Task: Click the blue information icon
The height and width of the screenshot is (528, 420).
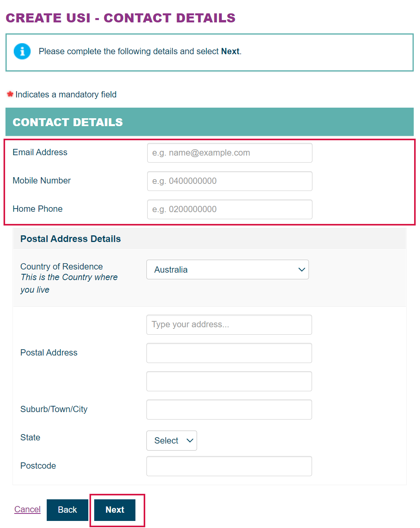Action: (x=22, y=51)
